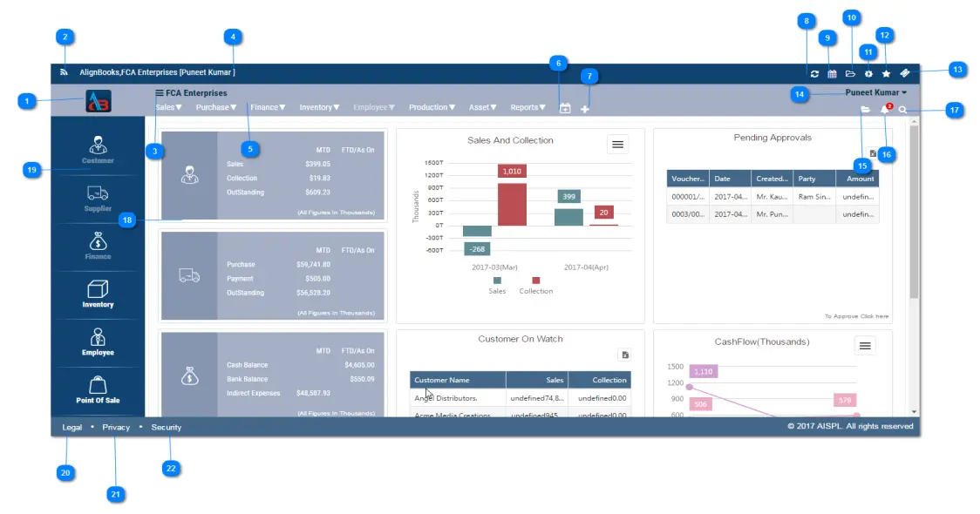Click the 1,110 data label in CashFlow chart
The width and height of the screenshot is (980, 514).
coord(703,372)
